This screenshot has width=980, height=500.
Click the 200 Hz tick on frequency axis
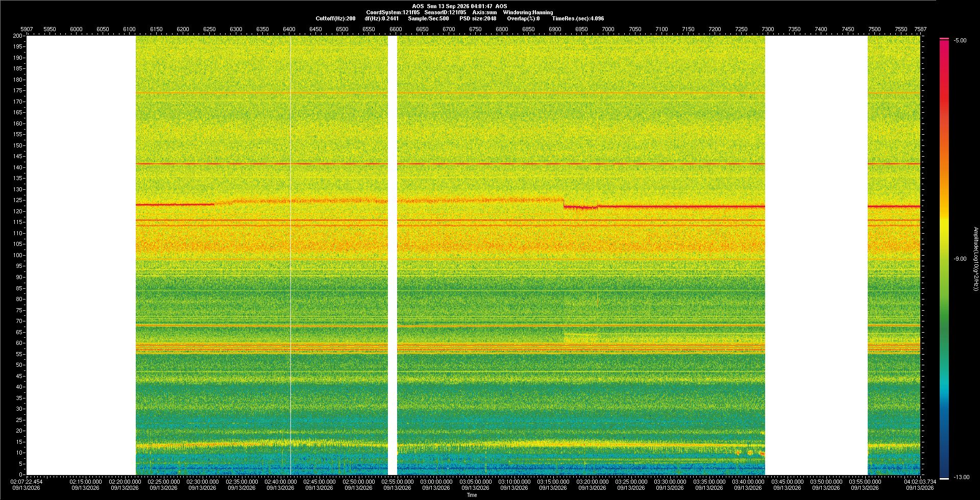pyautogui.click(x=18, y=36)
